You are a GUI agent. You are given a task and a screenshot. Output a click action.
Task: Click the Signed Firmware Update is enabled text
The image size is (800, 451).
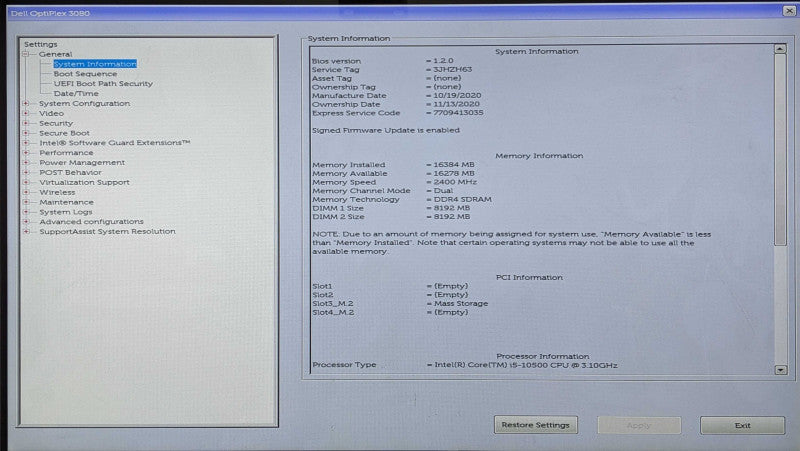(386, 130)
